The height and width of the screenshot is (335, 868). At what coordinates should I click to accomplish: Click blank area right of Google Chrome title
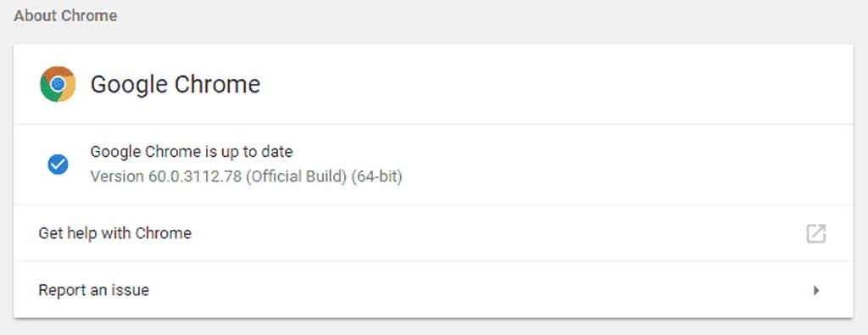[x=554, y=85]
